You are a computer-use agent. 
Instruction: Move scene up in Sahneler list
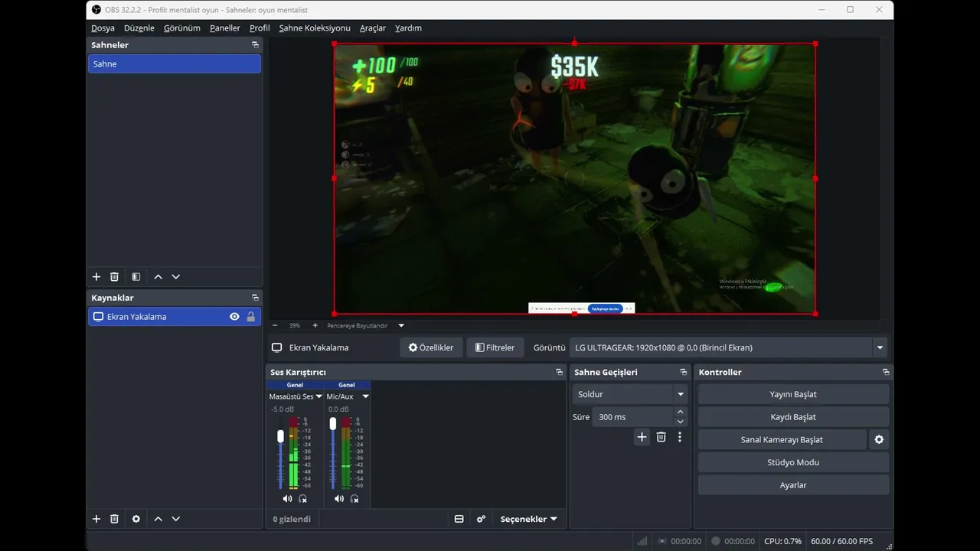[x=158, y=277]
